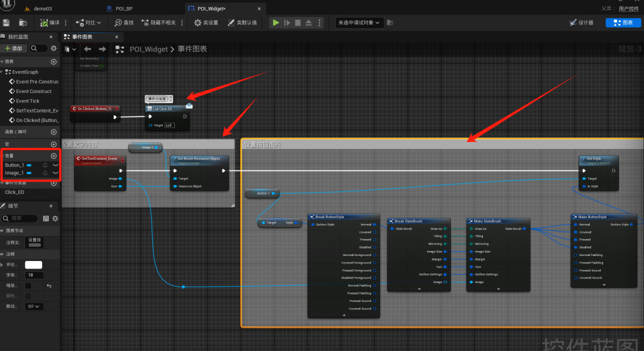Screen dimensions: 644x351
Task: Click the browse in content browser icon
Action: [23, 23]
